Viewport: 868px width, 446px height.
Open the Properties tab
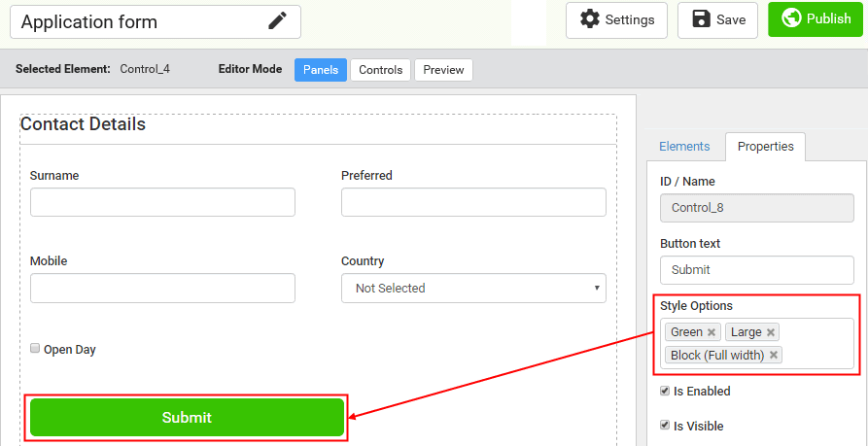point(765,146)
